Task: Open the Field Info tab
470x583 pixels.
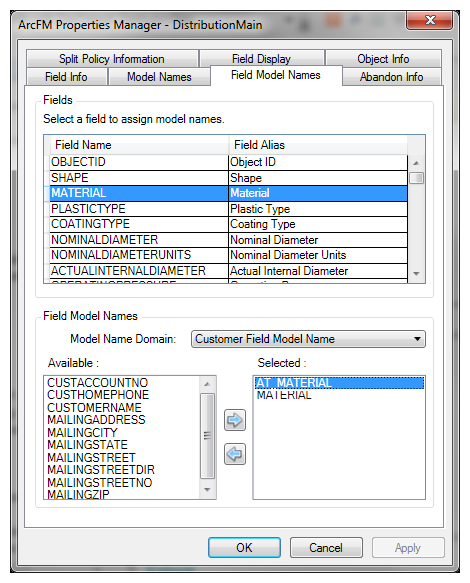Action: (x=67, y=77)
